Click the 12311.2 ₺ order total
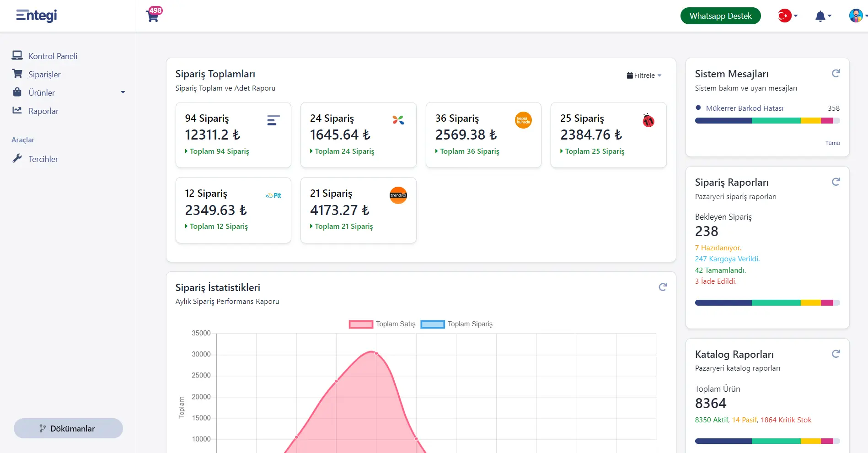Image resolution: width=868 pixels, height=453 pixels. click(x=213, y=135)
